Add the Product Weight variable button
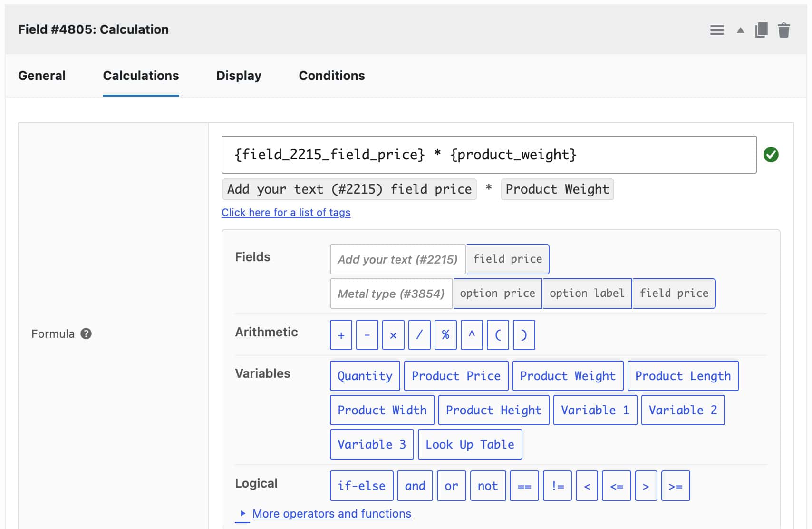The height and width of the screenshot is (529, 812). tap(568, 376)
